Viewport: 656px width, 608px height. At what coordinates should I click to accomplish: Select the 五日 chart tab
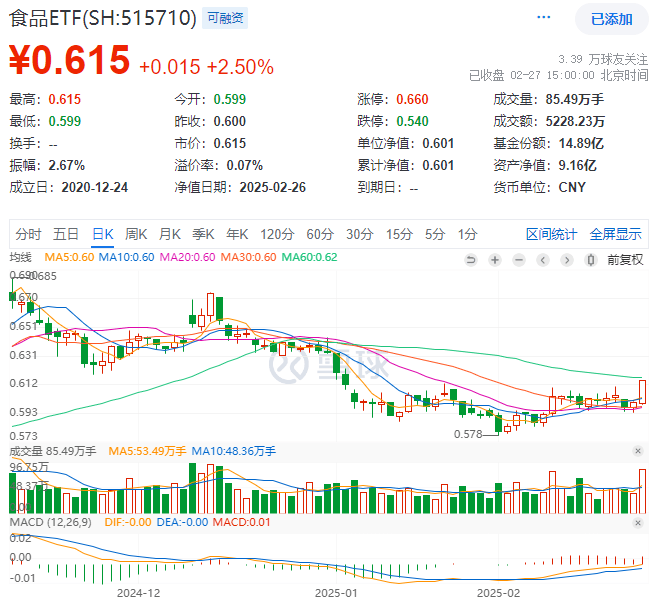coord(66,234)
